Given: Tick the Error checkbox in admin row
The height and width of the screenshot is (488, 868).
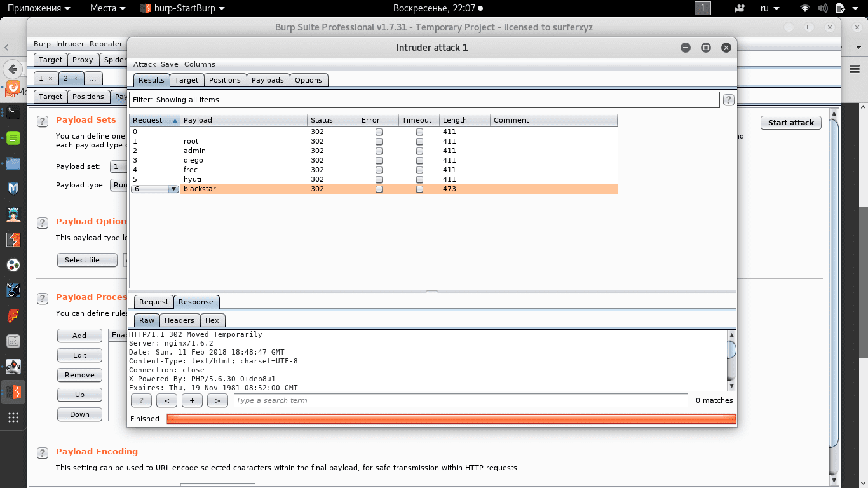Looking at the screenshot, I should click(379, 151).
